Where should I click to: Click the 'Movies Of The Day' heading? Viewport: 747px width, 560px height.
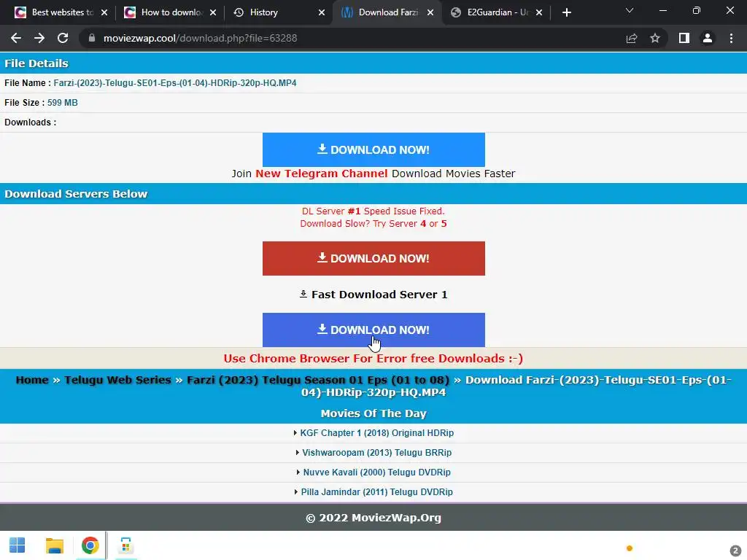pos(373,413)
